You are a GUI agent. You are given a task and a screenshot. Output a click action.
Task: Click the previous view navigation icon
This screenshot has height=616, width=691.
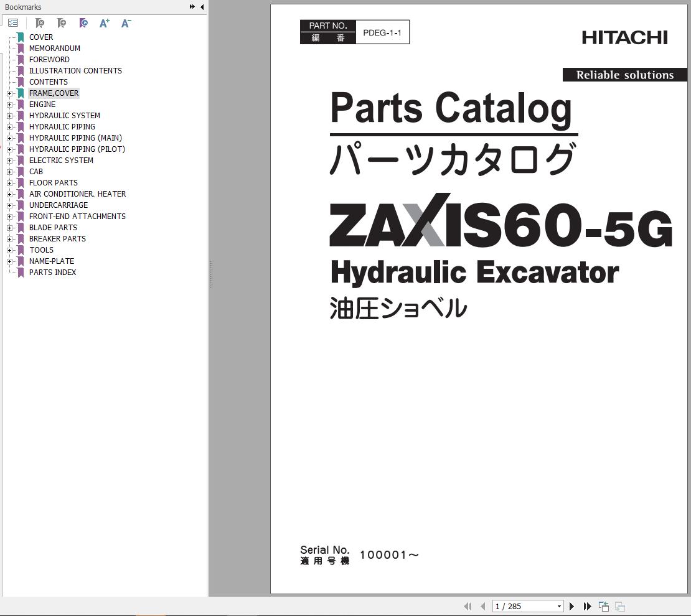click(604, 606)
